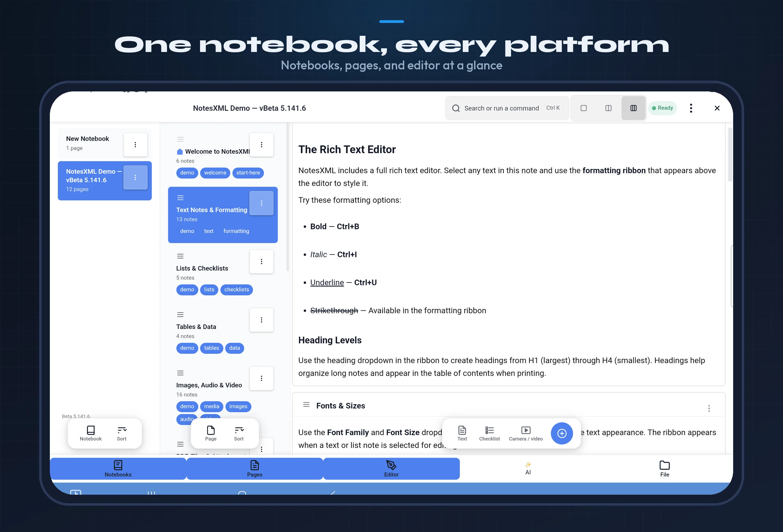Click the Beta 5.141.6 version label

(76, 416)
